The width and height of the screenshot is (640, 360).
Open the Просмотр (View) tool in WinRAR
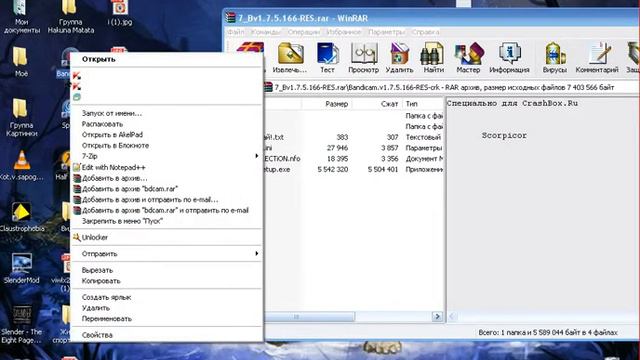[364, 57]
